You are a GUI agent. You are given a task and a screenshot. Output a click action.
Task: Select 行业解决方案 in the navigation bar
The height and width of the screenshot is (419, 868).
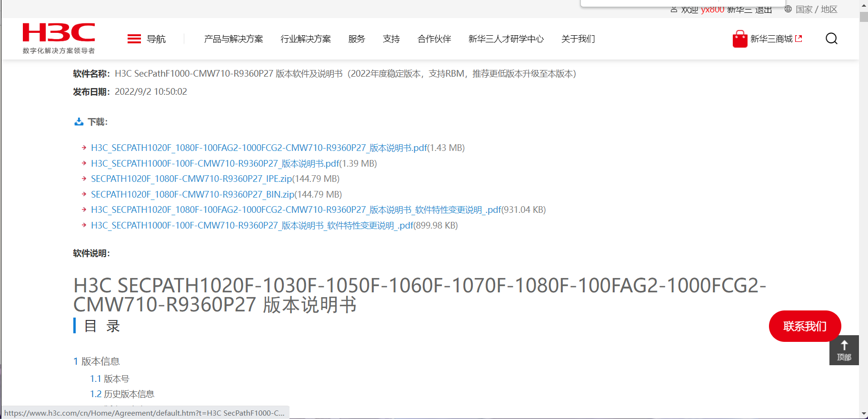point(306,39)
